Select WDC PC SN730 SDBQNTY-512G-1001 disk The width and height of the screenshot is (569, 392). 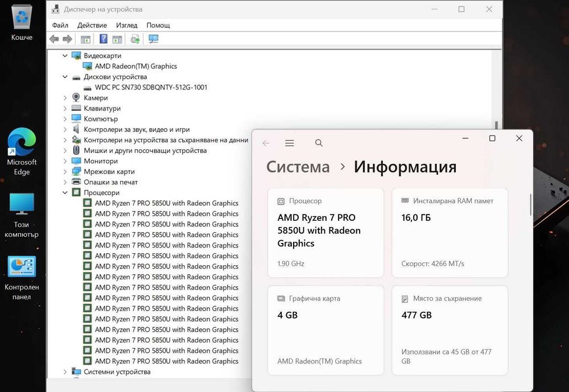point(151,87)
